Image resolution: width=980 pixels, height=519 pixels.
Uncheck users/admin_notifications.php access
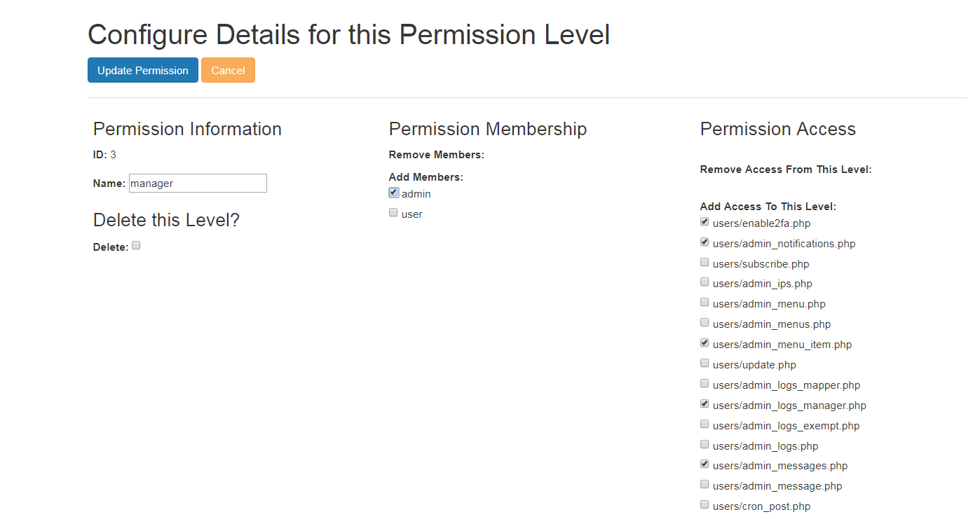pyautogui.click(x=705, y=242)
